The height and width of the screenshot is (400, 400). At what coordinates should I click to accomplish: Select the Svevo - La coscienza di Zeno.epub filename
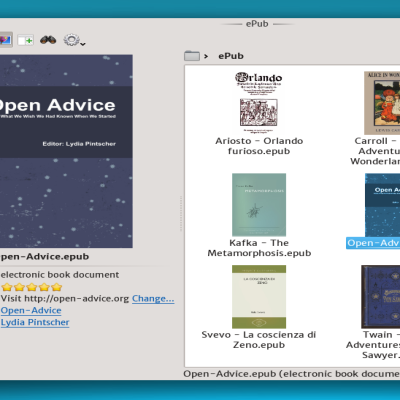click(259, 340)
